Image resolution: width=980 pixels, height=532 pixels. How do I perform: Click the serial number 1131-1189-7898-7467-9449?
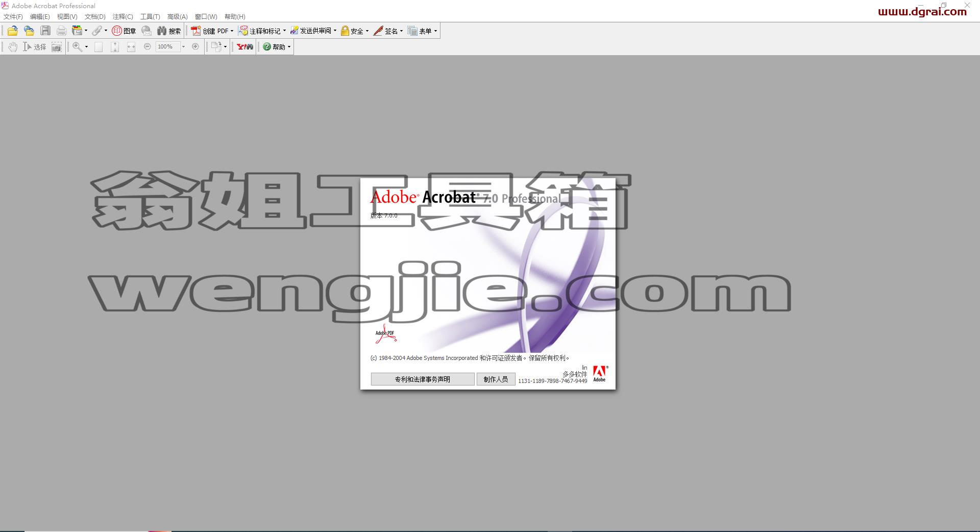point(553,381)
